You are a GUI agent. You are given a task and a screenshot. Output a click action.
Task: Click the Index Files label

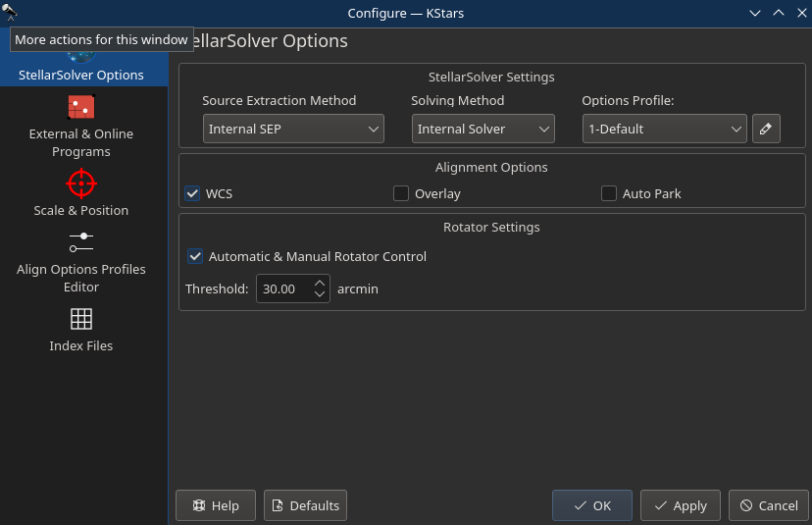click(x=81, y=345)
